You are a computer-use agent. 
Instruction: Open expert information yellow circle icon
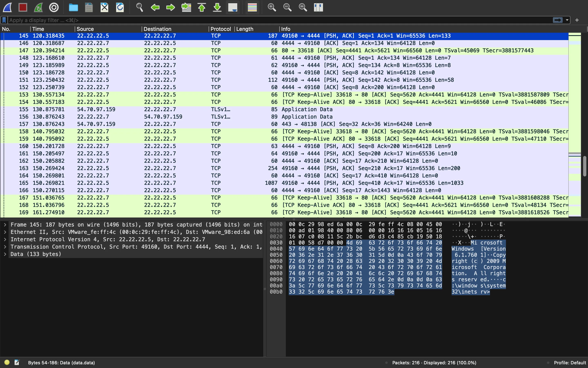pos(7,362)
